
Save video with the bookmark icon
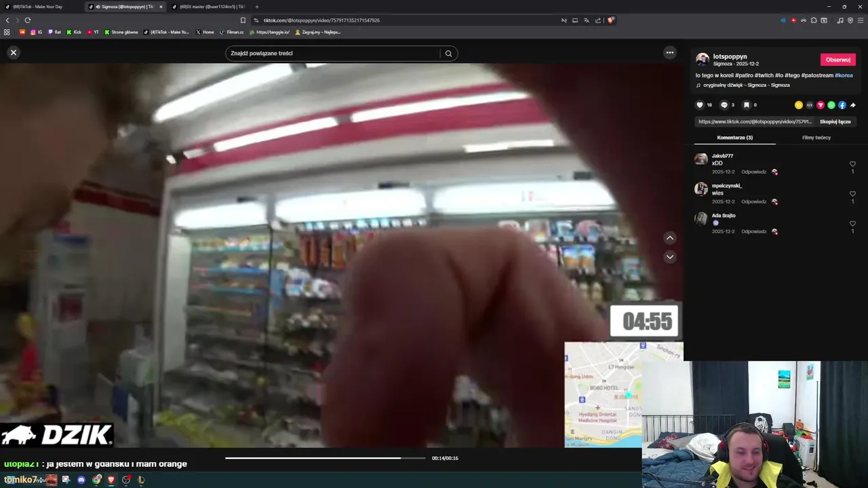click(746, 105)
